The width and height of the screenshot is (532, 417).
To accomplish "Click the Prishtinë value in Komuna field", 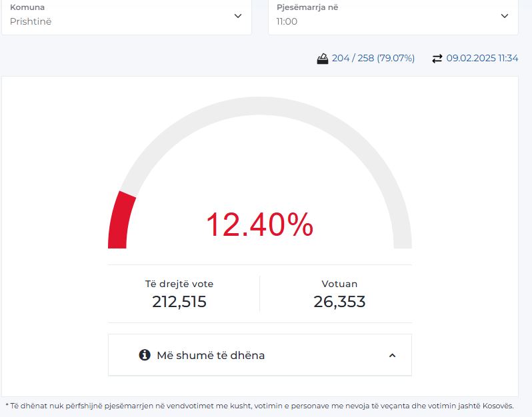I will tap(31, 21).
